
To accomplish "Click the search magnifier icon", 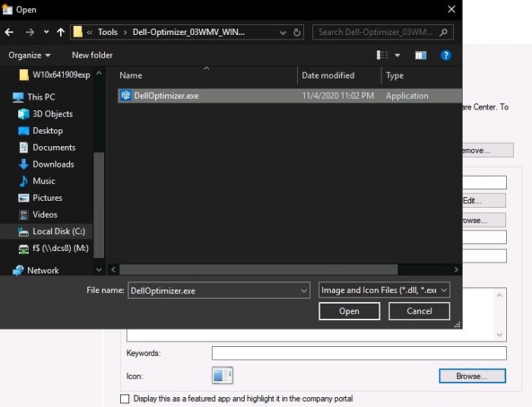I will pyautogui.click(x=443, y=32).
